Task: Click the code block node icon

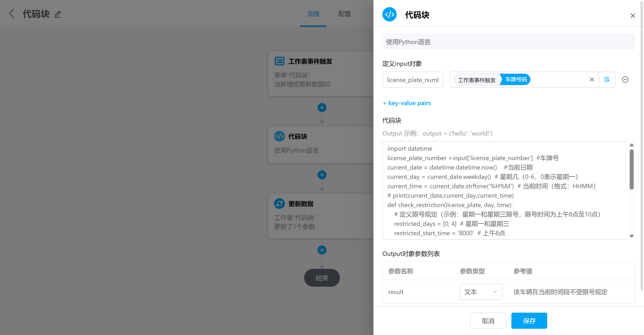Action: pyautogui.click(x=279, y=136)
